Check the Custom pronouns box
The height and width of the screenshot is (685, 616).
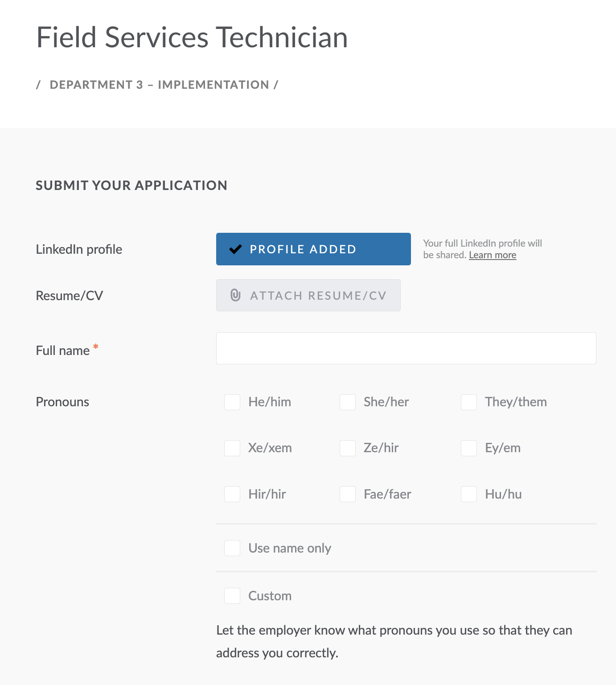[232, 596]
